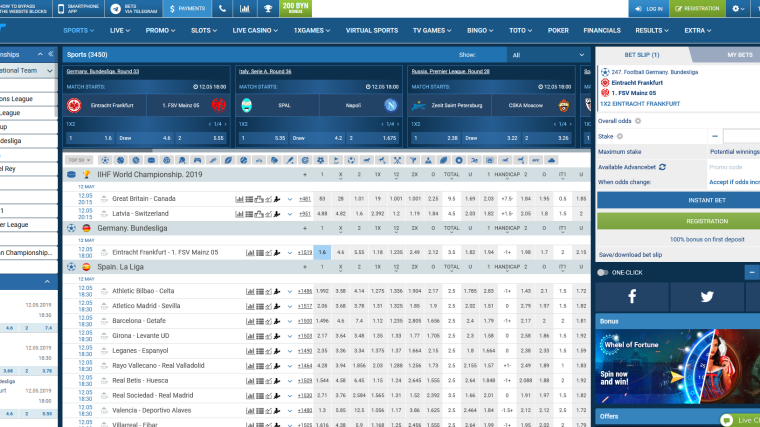Open Save/download bet slip link
The width and height of the screenshot is (760, 427).
630,254
